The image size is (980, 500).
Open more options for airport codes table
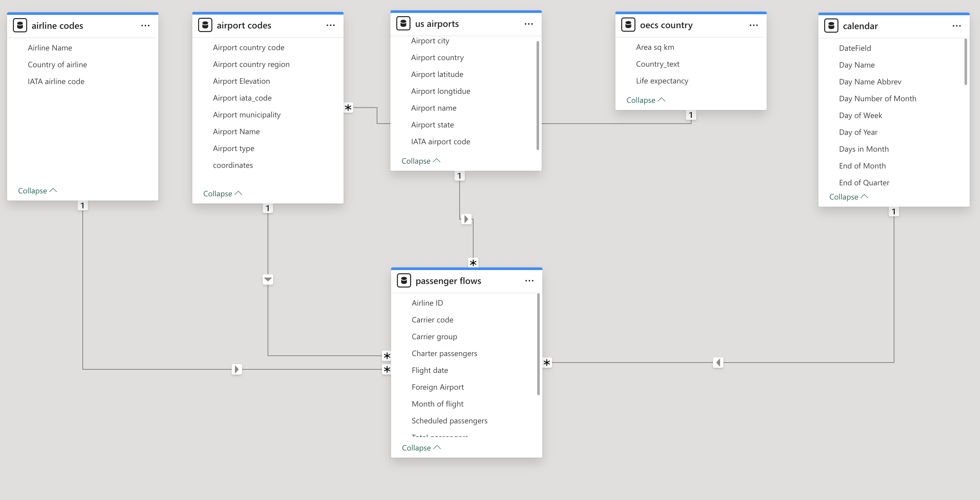pyautogui.click(x=330, y=25)
